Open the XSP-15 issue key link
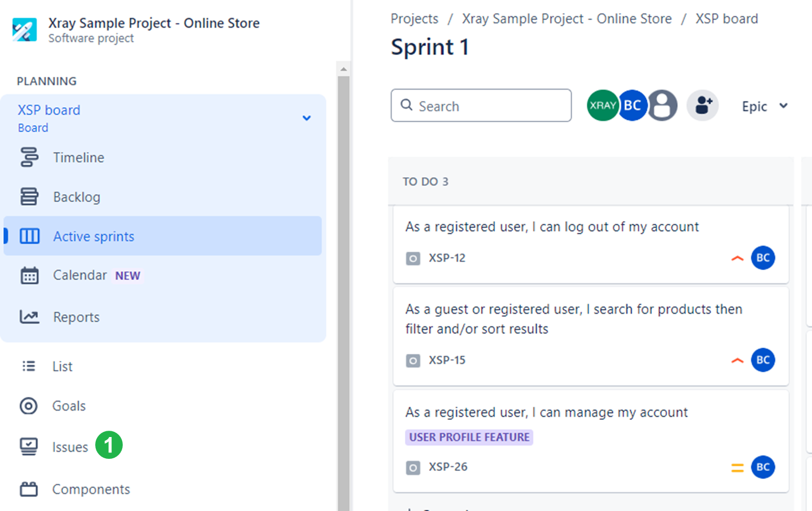Screen dimensions: 812x511 click(x=447, y=360)
